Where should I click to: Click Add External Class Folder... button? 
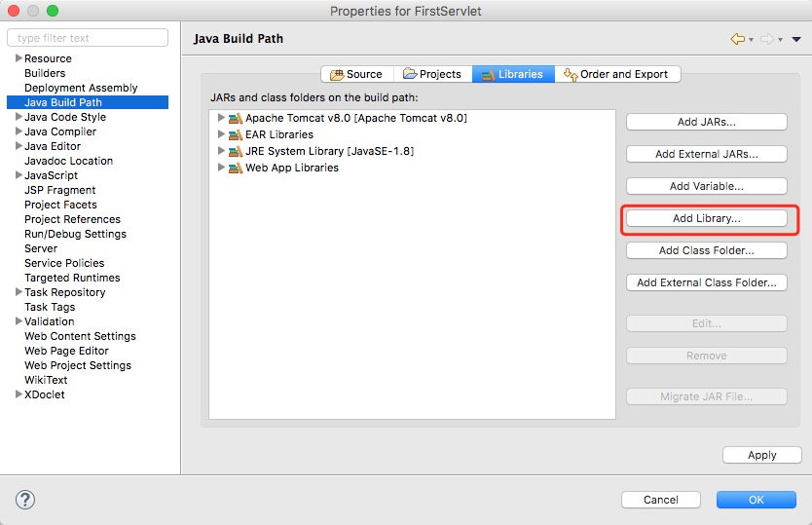[x=706, y=282]
